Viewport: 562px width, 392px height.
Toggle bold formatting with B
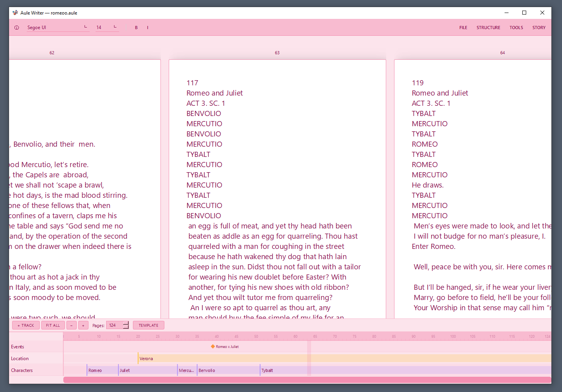click(136, 28)
